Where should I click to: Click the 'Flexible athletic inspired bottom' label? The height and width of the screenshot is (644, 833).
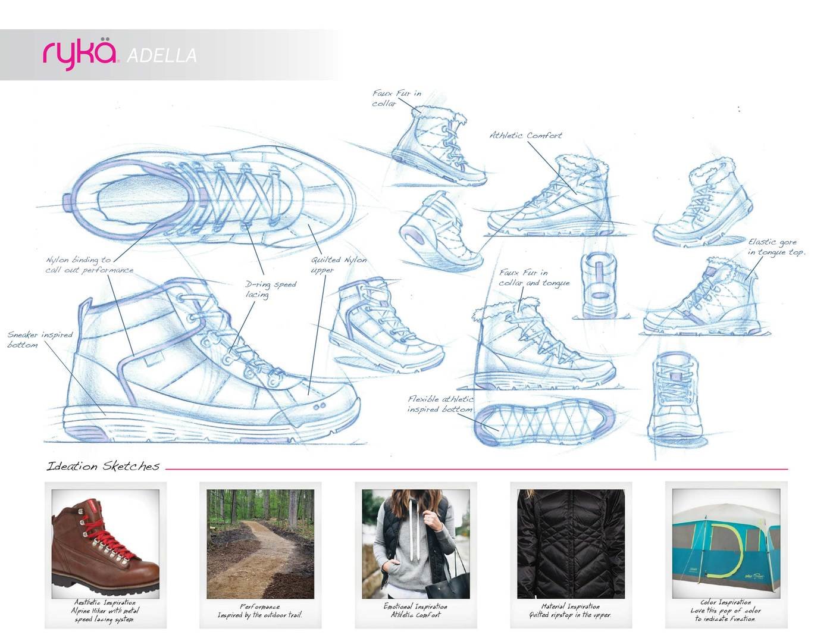point(440,404)
